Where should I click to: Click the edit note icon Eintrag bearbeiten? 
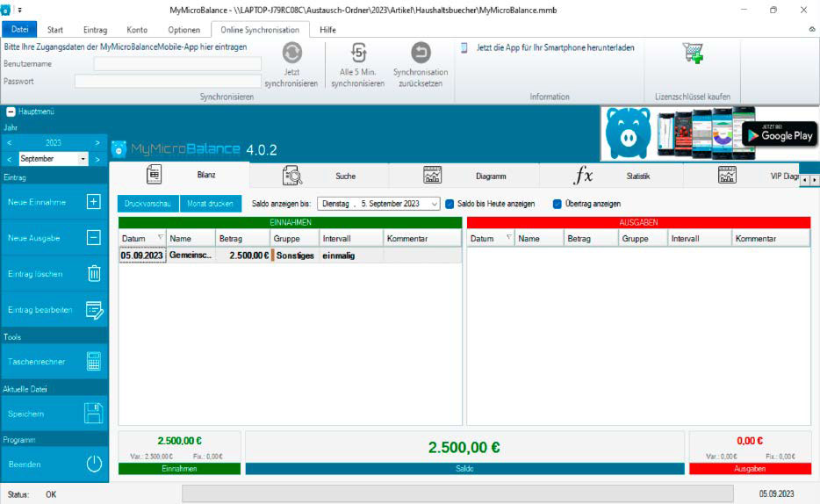click(95, 310)
